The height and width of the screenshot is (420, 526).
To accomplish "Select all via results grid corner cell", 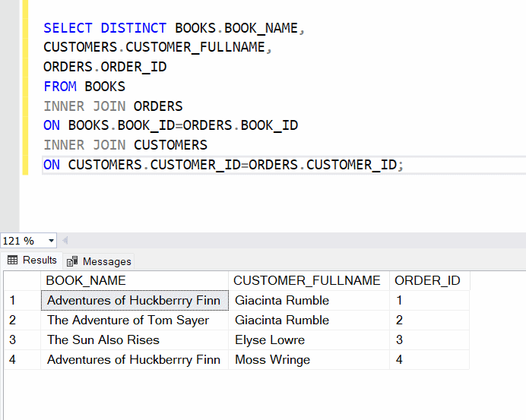I will point(23,280).
